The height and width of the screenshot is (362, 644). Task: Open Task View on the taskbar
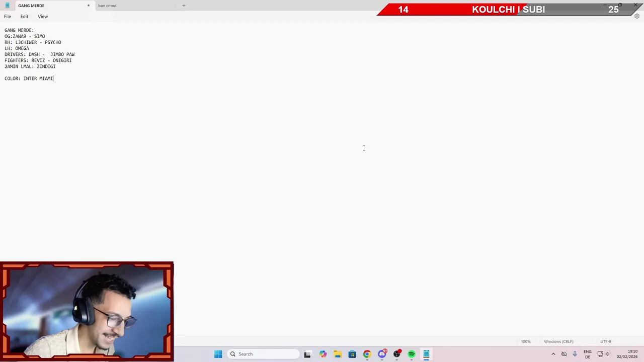click(x=307, y=354)
